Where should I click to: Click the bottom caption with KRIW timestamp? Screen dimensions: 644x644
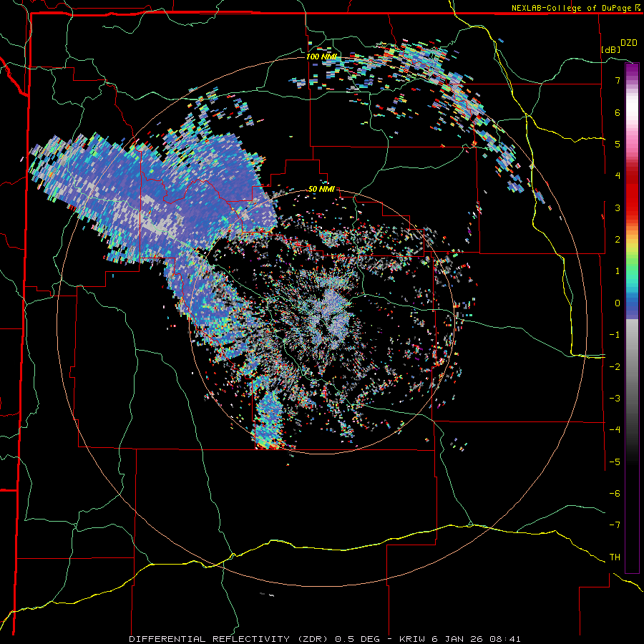(324, 639)
